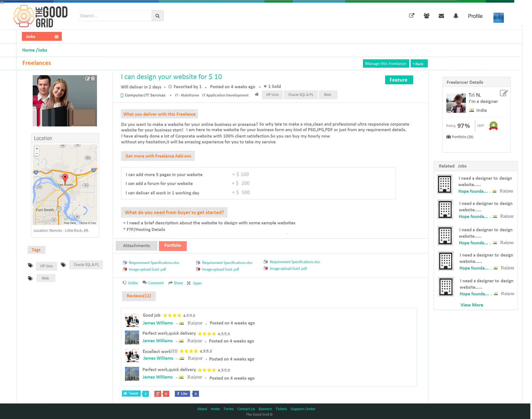Click avatar on Excellent work!!!! review

(x=132, y=355)
